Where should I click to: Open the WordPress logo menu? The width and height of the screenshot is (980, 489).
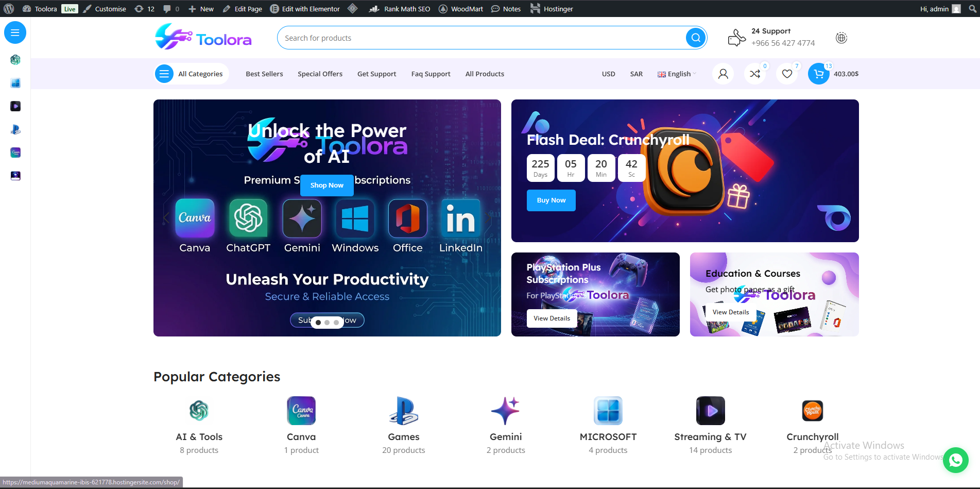[x=9, y=9]
